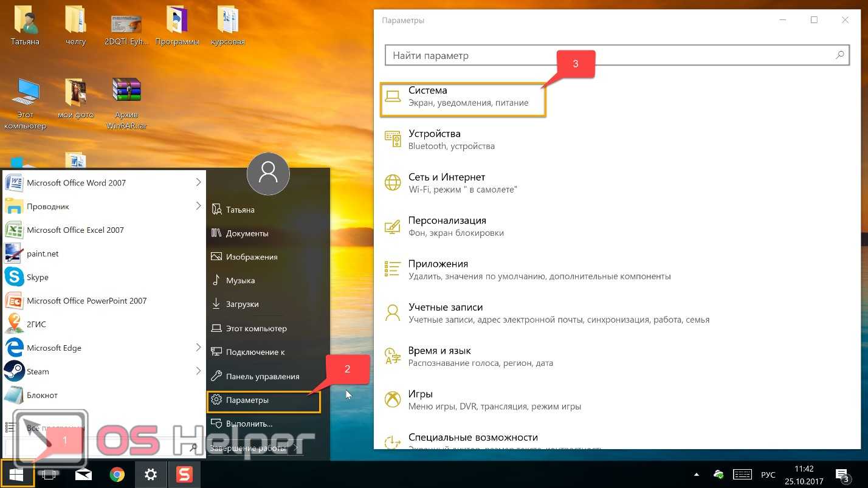Click the Chrome icon on taskbar
868x488 pixels.
[x=117, y=475]
